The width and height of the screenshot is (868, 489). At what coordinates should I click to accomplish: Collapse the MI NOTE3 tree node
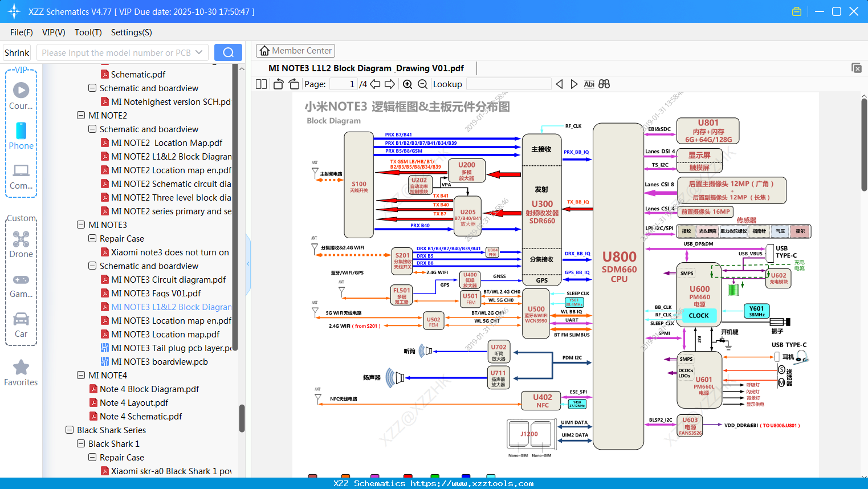[80, 225]
